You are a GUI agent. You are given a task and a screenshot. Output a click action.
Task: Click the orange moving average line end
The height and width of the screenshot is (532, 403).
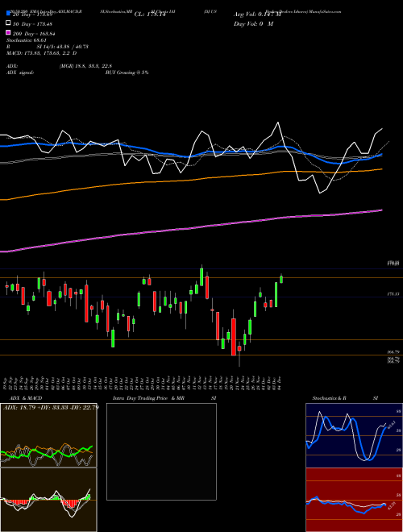[381, 169]
